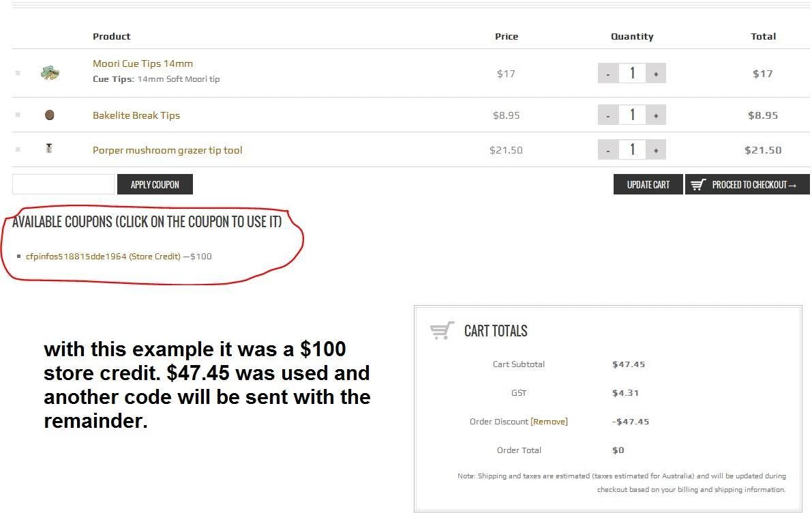Proceed to checkout with cart icon button
This screenshot has height=522, width=812.
[747, 184]
